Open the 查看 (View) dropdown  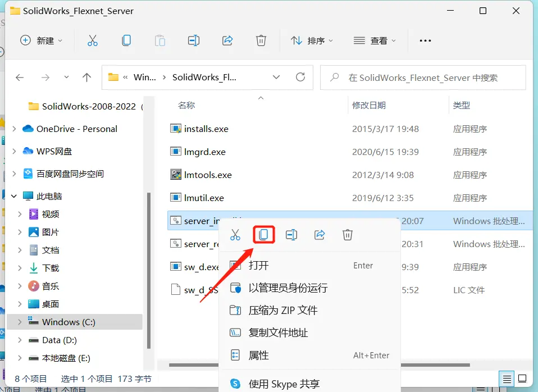(x=375, y=40)
